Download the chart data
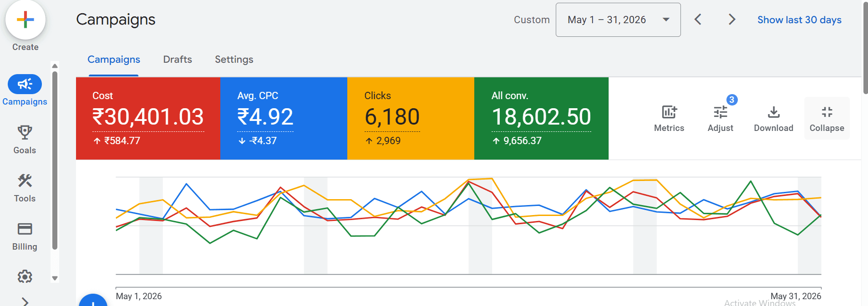 tap(773, 118)
